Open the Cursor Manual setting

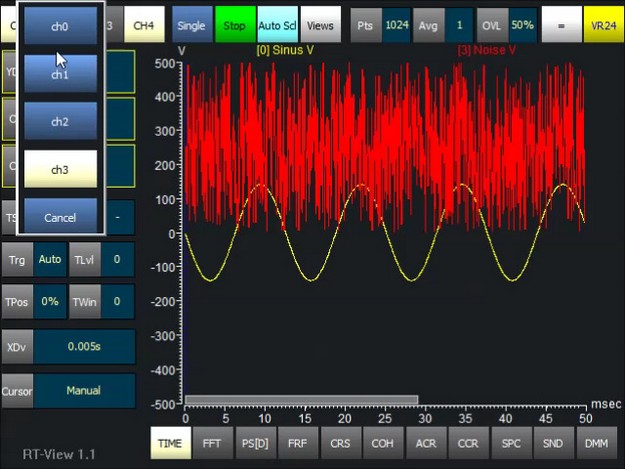(84, 391)
